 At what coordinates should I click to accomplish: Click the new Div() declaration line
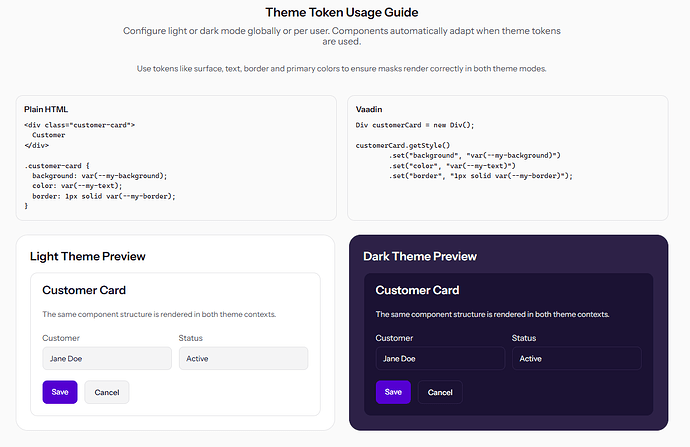coord(415,125)
